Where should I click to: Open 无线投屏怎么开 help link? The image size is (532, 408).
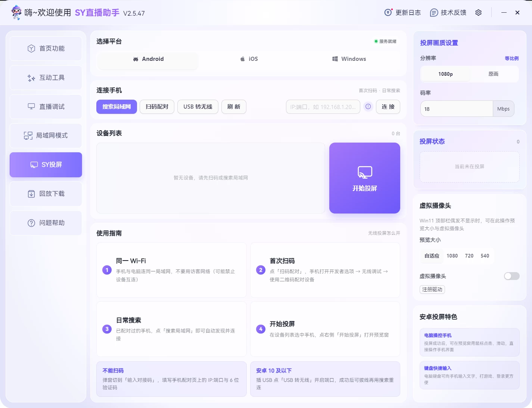click(x=384, y=233)
